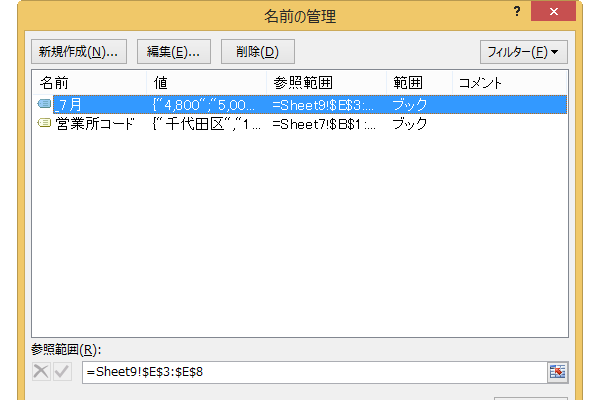The image size is (600, 400).
Task: Click the 参照範囲 input field containing =Sheet9!$E$3:$E$8
Action: point(315,372)
